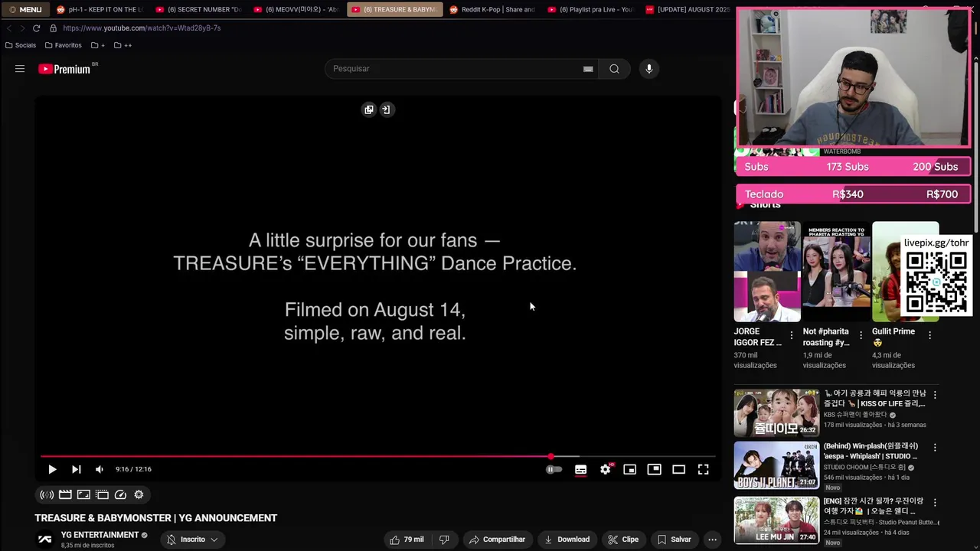The width and height of the screenshot is (980, 551).
Task: Click the site lock security icon
Action: 53,28
